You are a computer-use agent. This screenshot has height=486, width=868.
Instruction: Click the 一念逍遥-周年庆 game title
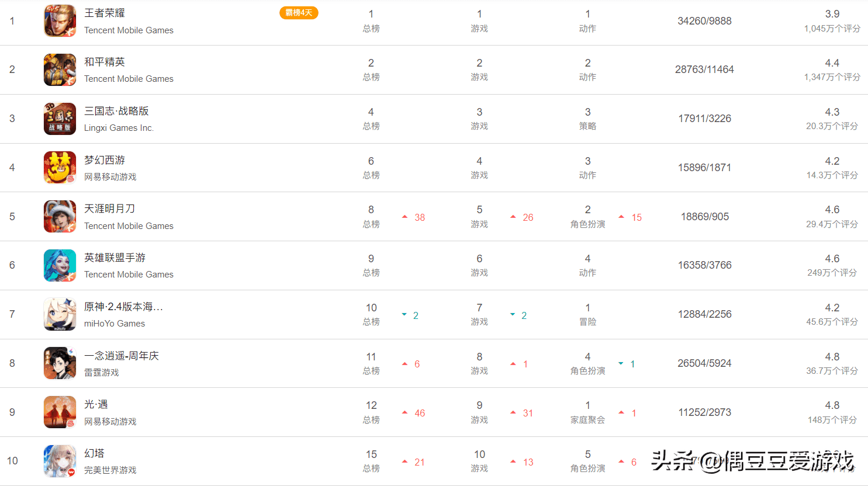(x=122, y=356)
